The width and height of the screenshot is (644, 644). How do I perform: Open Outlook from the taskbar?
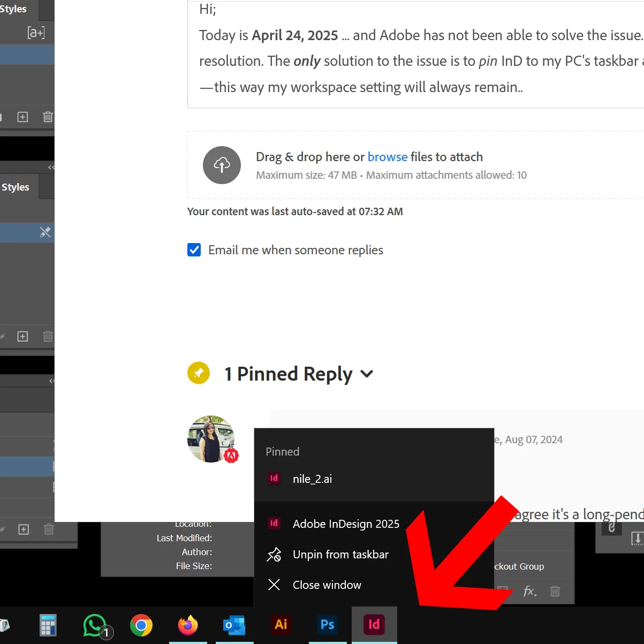pos(234,625)
